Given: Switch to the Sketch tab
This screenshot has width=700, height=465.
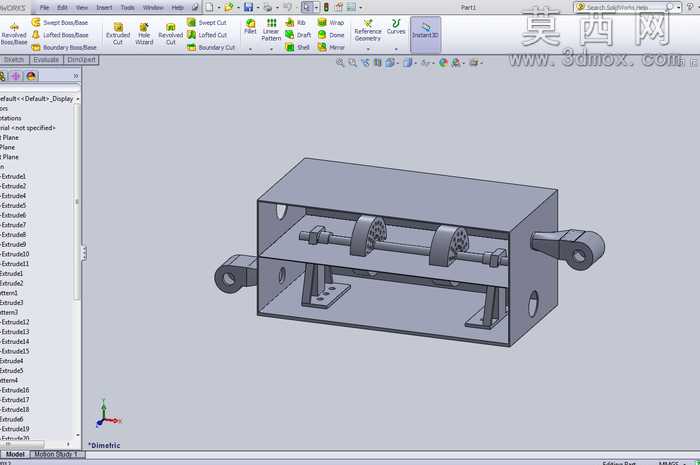Looking at the screenshot, I should click(x=14, y=60).
